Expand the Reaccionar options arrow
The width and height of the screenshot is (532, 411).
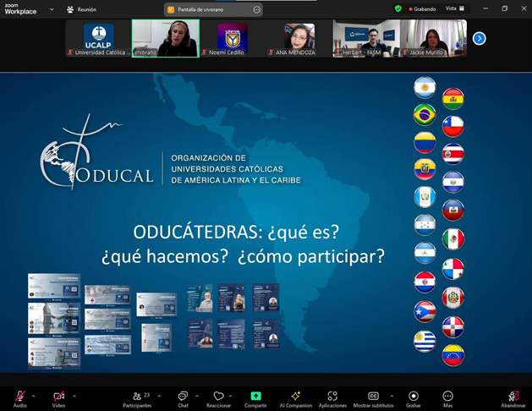tap(230, 396)
